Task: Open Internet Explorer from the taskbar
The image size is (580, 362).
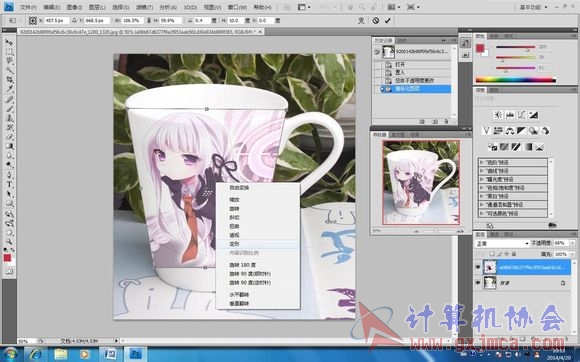Action: 36,354
